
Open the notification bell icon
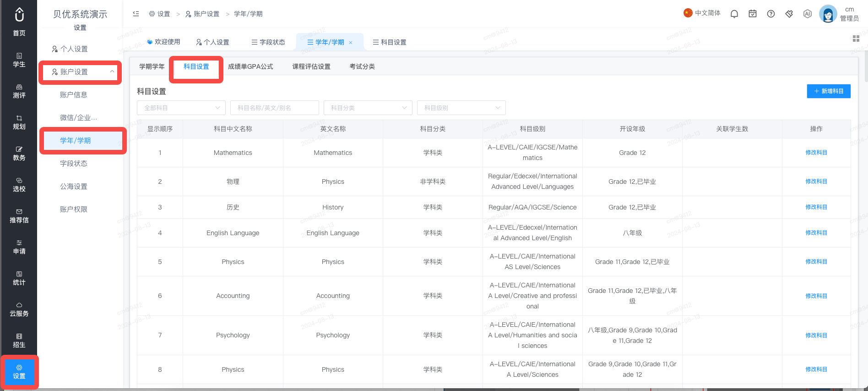[734, 14]
